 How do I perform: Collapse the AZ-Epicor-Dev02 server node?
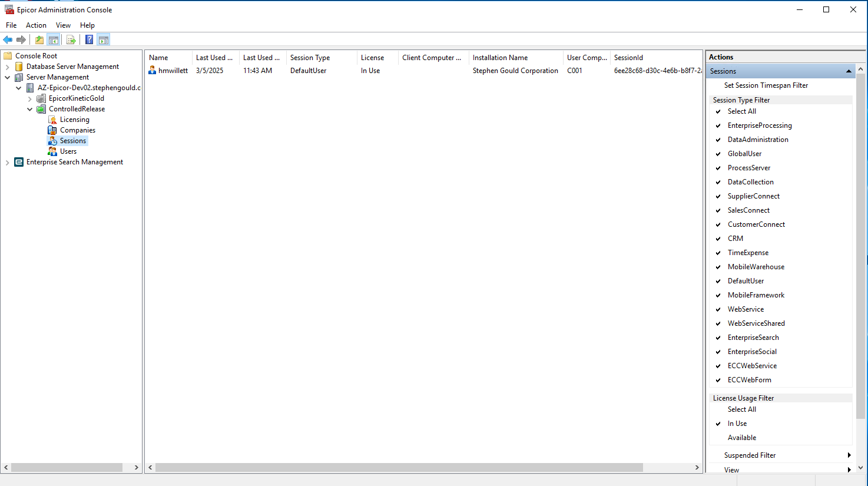(18, 88)
